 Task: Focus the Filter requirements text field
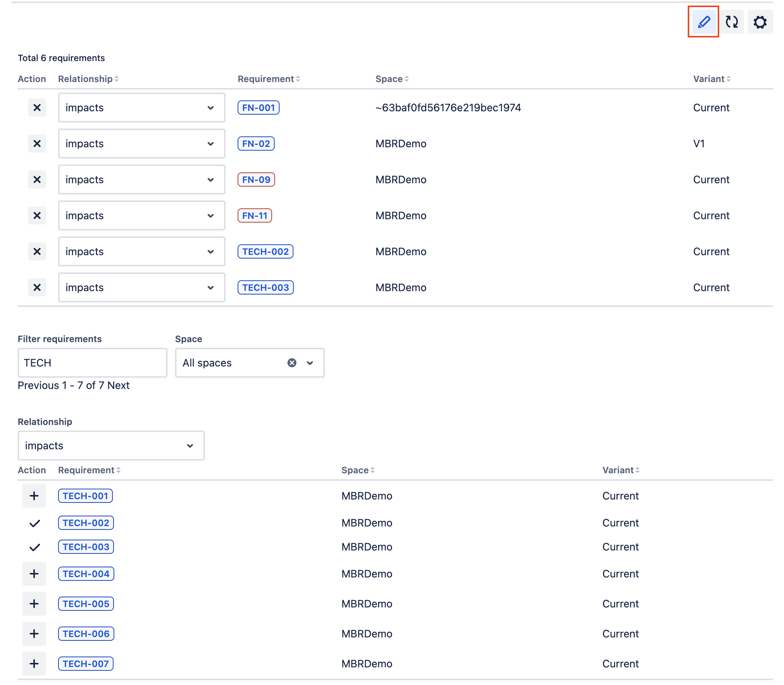click(x=92, y=363)
